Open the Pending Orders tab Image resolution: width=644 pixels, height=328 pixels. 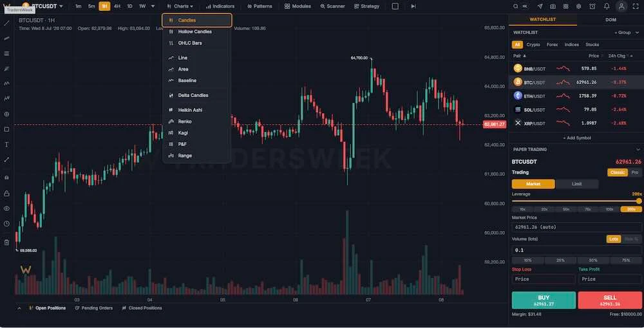(x=93, y=308)
